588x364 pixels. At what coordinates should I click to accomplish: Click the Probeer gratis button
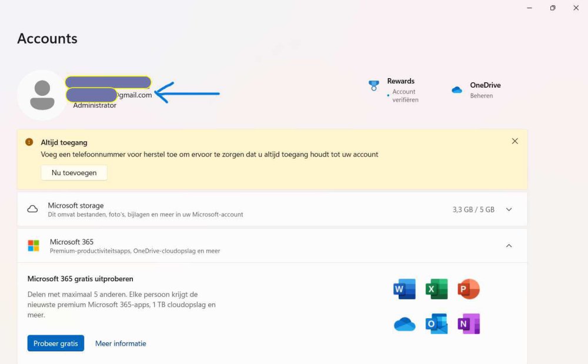(x=56, y=343)
